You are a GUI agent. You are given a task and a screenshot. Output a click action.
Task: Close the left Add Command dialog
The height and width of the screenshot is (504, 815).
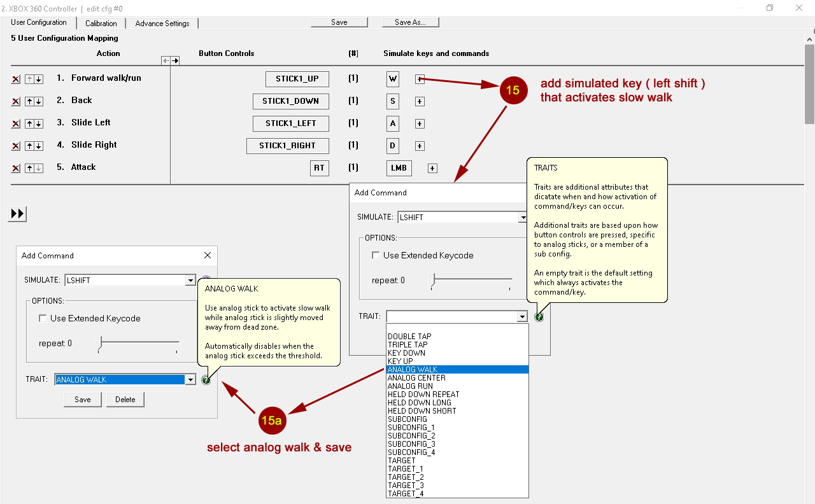tap(207, 255)
